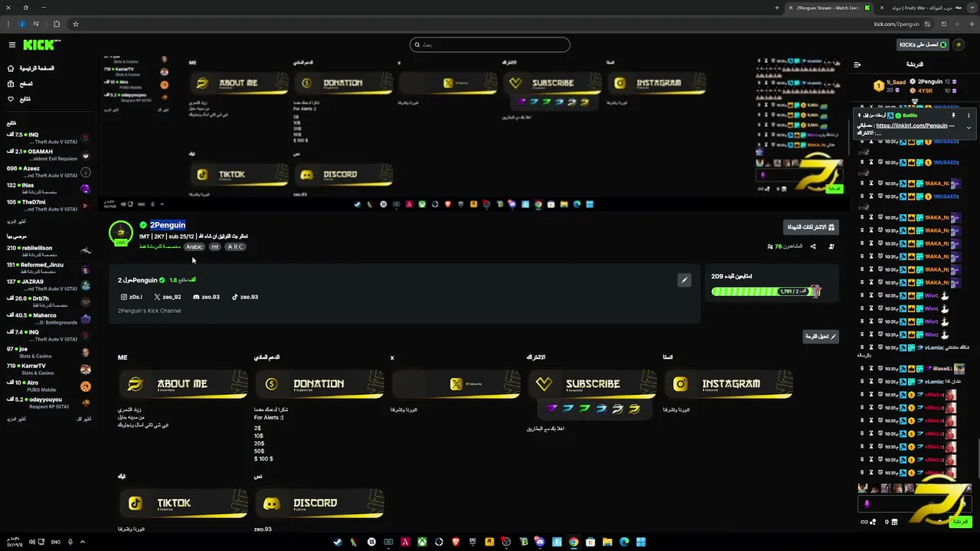The height and width of the screenshot is (551, 980).
Task: Open INQ channel with 7.5 viewers
Action: (49, 138)
